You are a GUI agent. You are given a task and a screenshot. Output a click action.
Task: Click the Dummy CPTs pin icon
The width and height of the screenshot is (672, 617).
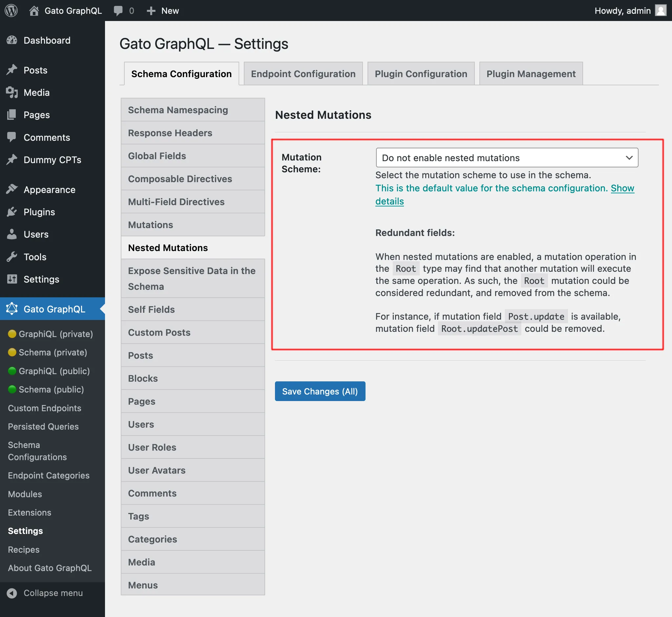(x=12, y=160)
